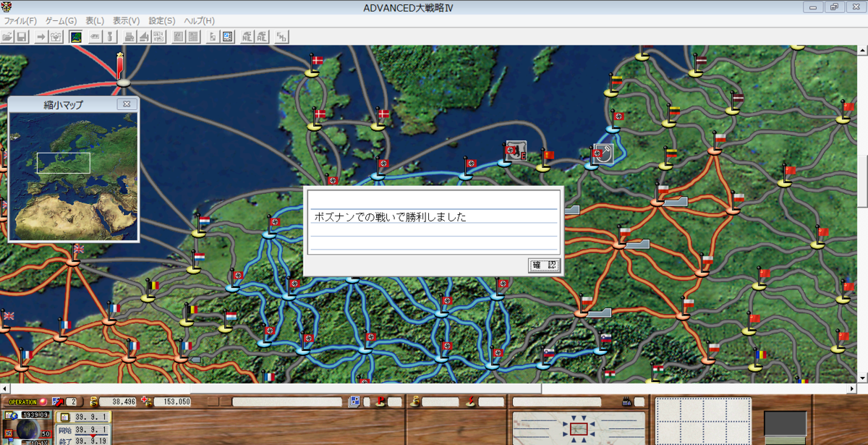Click the dark gray preview box

[785, 423]
